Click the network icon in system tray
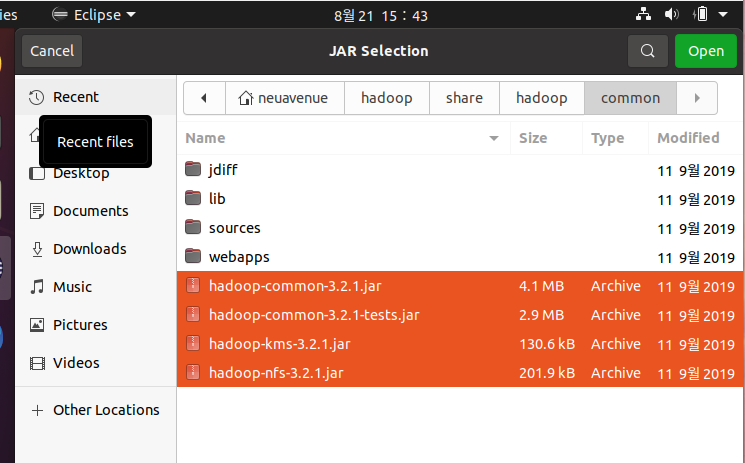The width and height of the screenshot is (745, 463). pos(643,14)
